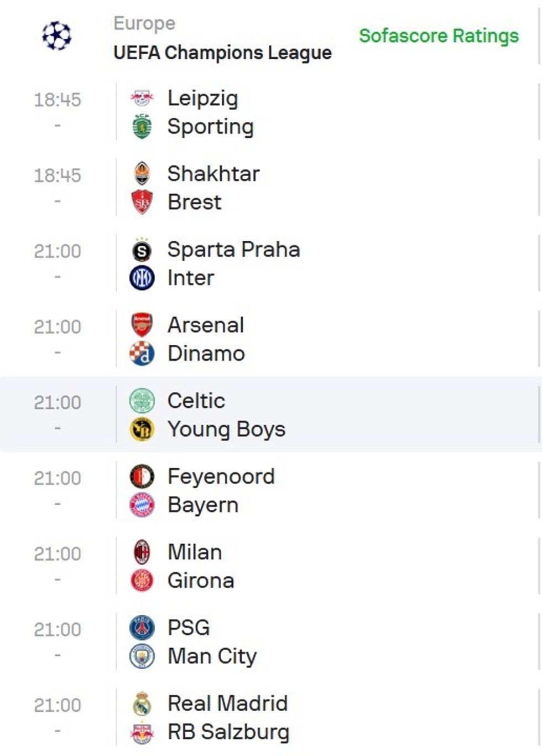Select the Europe category label
Image resolution: width=542 pixels, height=756 pixels.
(x=144, y=23)
